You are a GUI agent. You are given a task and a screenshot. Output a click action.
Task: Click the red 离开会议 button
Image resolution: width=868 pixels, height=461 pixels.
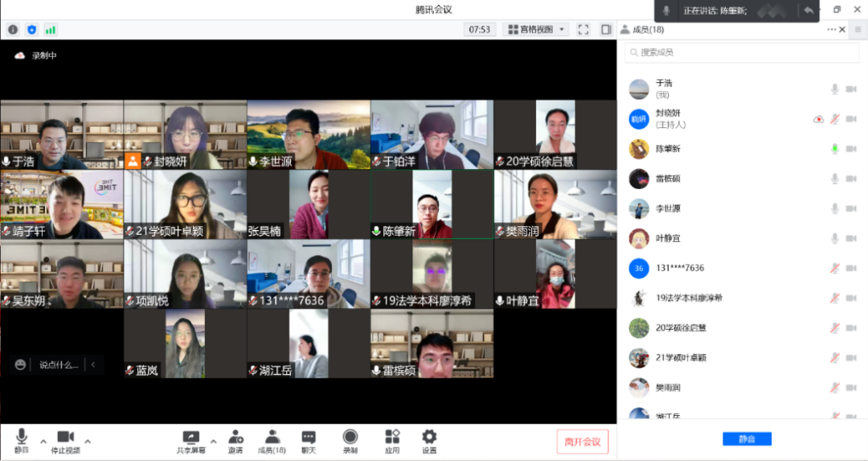tap(583, 442)
